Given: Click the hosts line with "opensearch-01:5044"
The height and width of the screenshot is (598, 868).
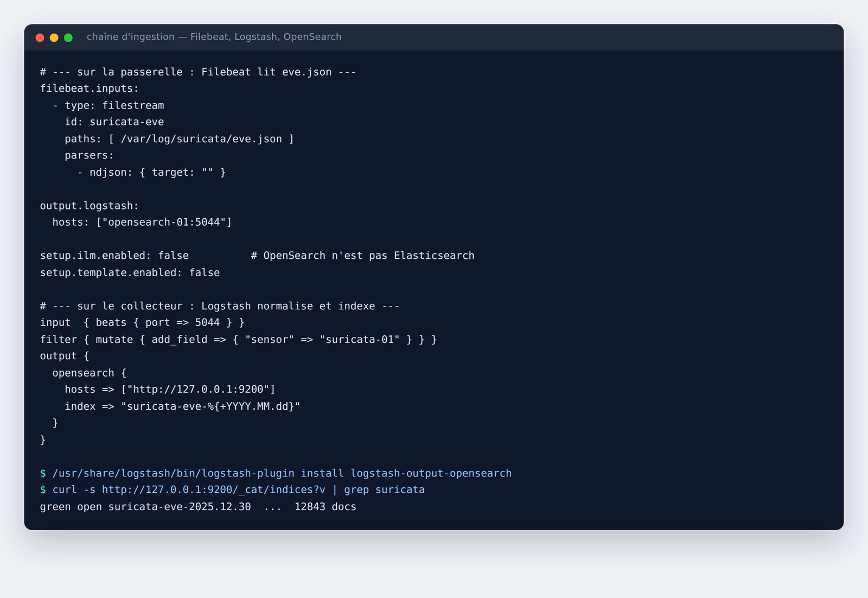Looking at the screenshot, I should tap(142, 222).
